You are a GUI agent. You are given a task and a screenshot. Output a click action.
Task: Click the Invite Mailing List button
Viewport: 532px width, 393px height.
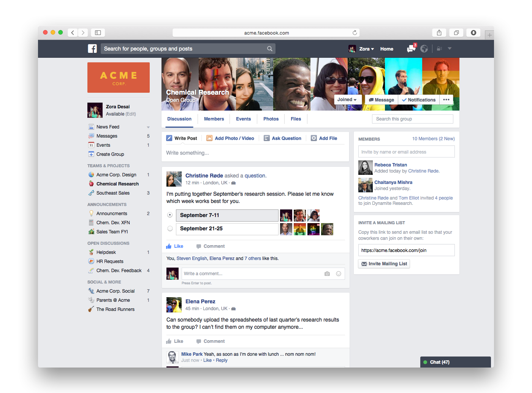tap(384, 264)
